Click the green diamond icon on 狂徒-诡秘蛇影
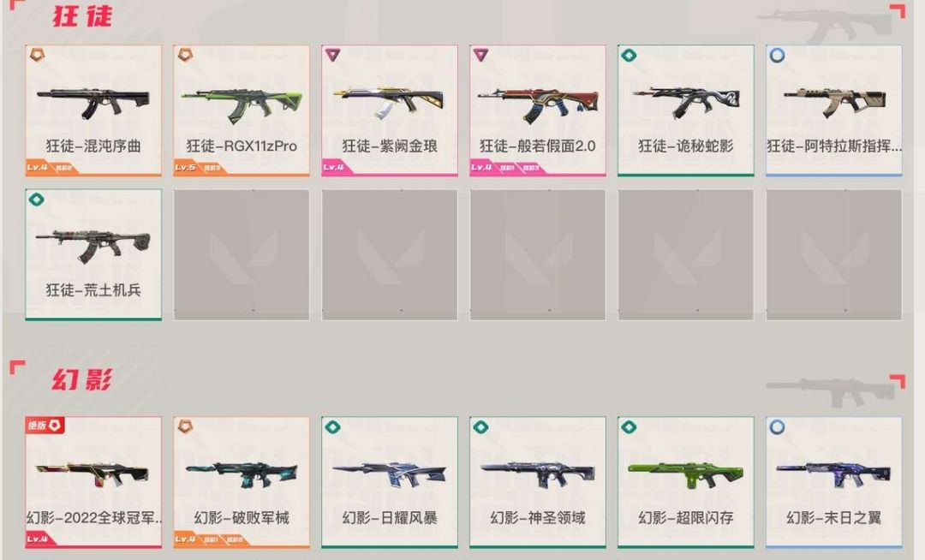925x560 pixels. pos(629,56)
